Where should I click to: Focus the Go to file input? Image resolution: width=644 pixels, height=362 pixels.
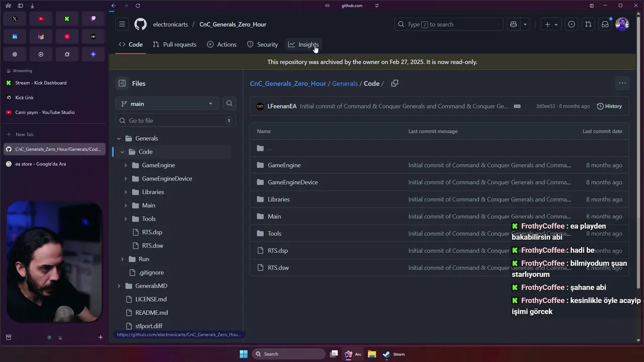coord(176,121)
